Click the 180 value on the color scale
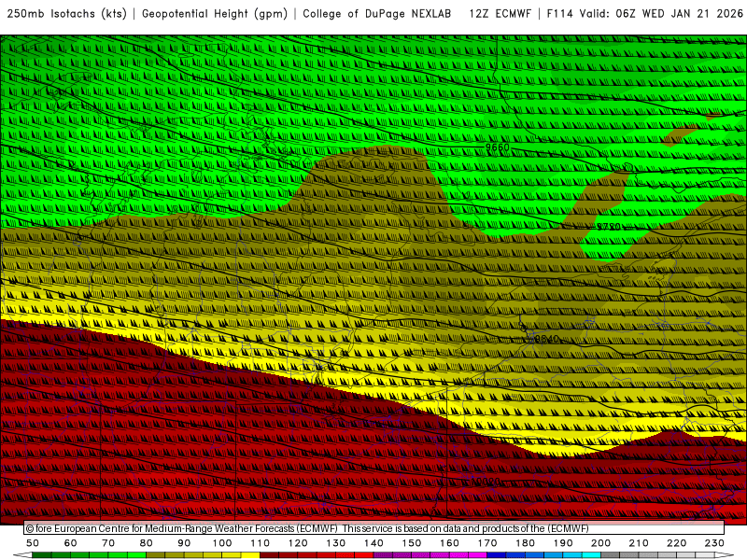This screenshot has width=747, height=560. click(x=525, y=543)
